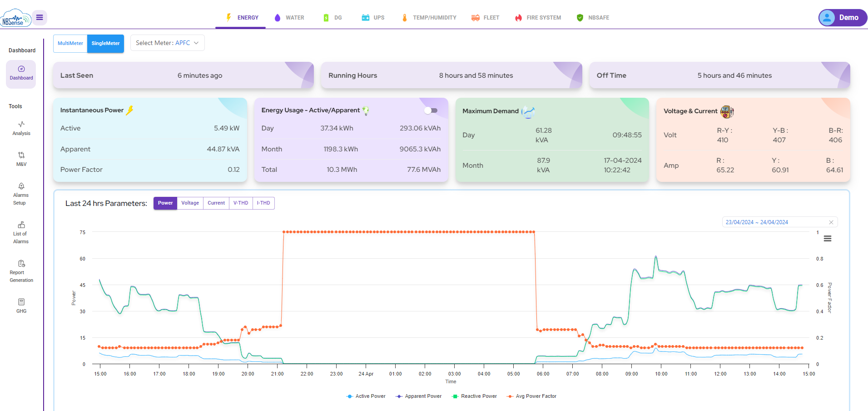This screenshot has width=868, height=411.
Task: Click the Running Hours card
Action: [x=451, y=75]
